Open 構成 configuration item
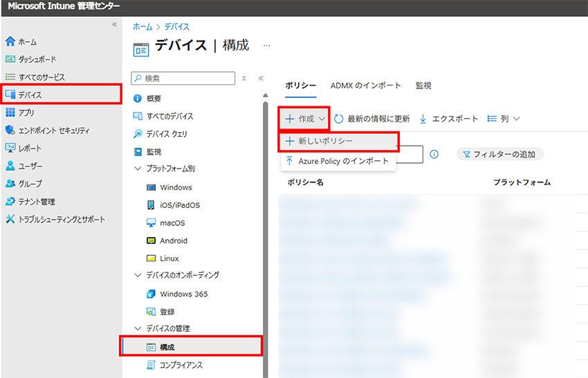Screen dimensions: 588x378 click(x=191, y=346)
